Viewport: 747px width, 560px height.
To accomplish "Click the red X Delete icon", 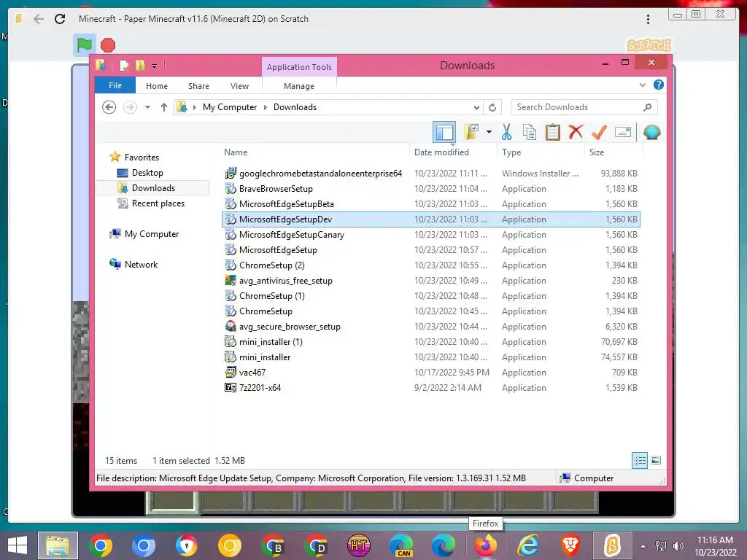I will 576,132.
